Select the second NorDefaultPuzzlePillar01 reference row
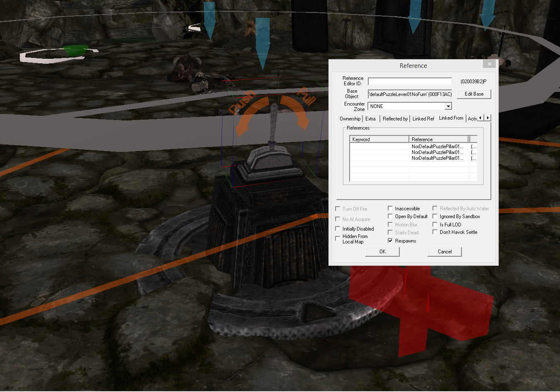This screenshot has width=560, height=392. click(413, 152)
